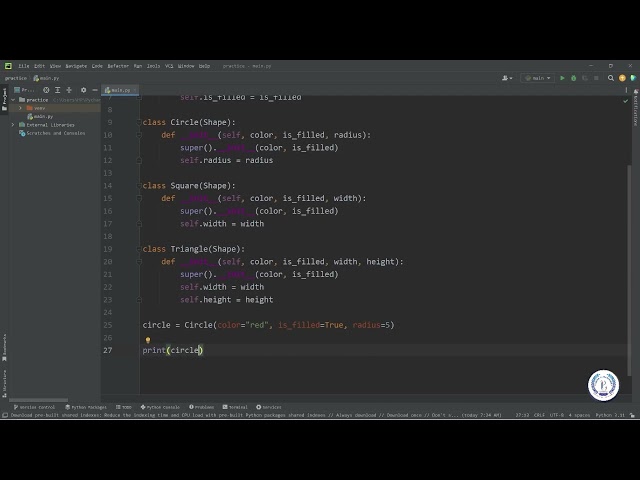The image size is (640, 480).
Task: Place cursor on line 25 circle assignment
Action: (x=268, y=325)
